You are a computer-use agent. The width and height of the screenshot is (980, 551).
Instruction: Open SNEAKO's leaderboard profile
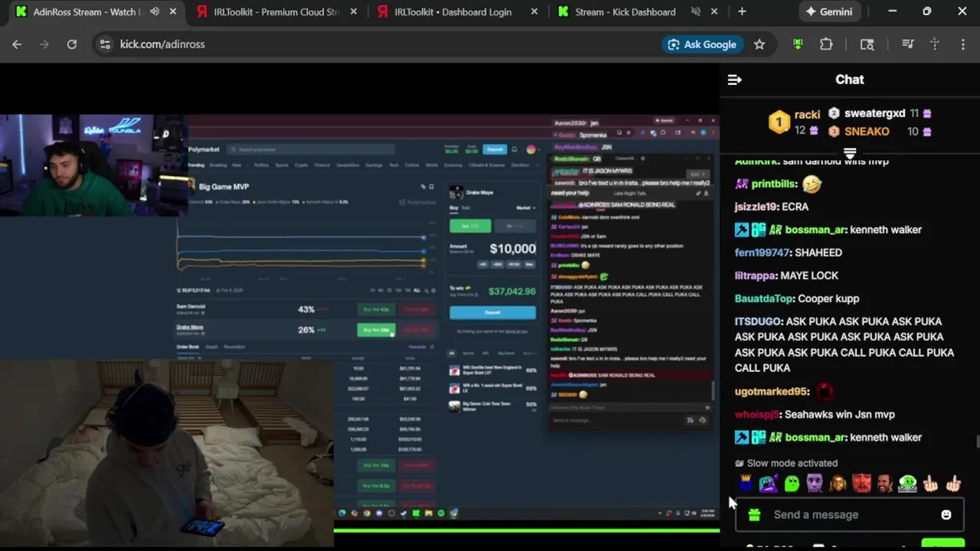pos(867,132)
